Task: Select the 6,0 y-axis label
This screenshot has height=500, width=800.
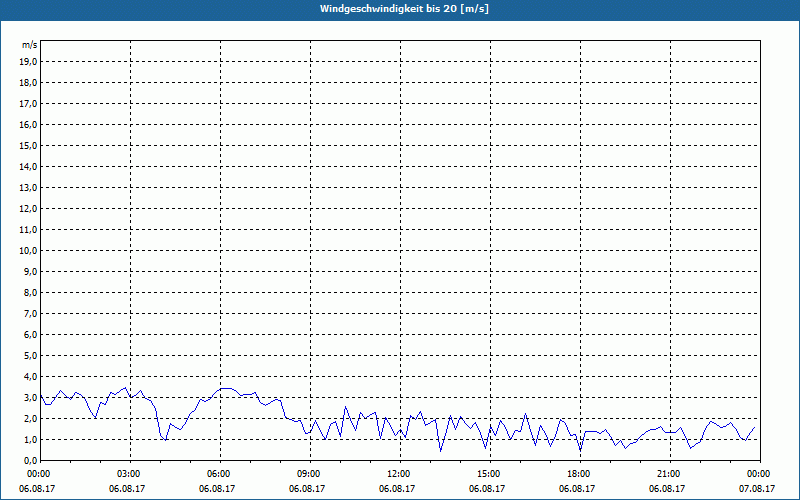Action: tap(30, 335)
